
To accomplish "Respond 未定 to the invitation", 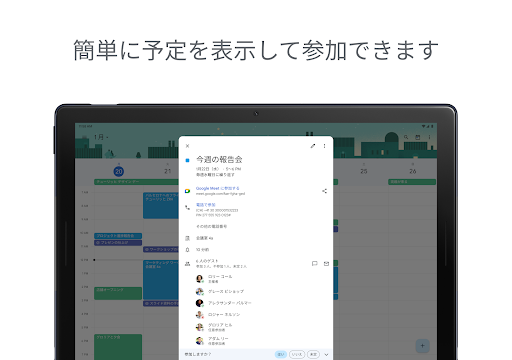I will (x=313, y=354).
